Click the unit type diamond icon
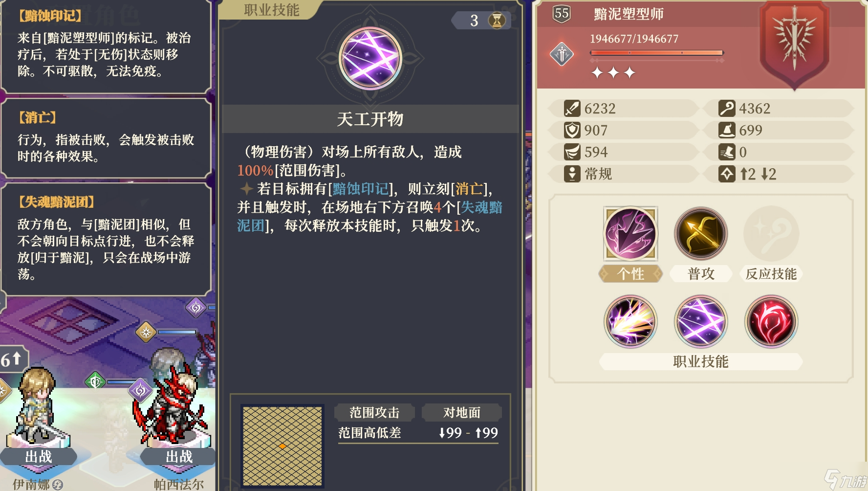The image size is (868, 491). 562,54
